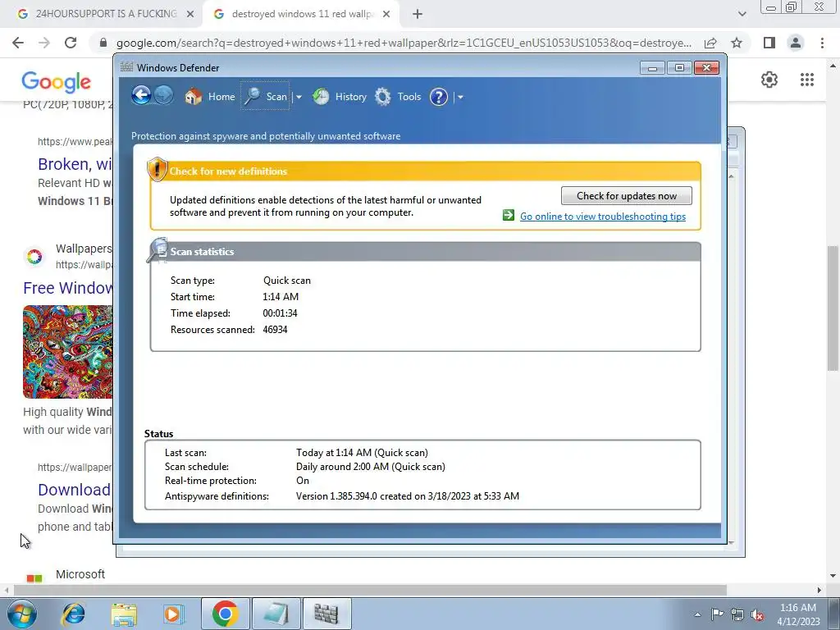Open the Google apps grid
This screenshot has height=630, width=840.
coord(807,80)
